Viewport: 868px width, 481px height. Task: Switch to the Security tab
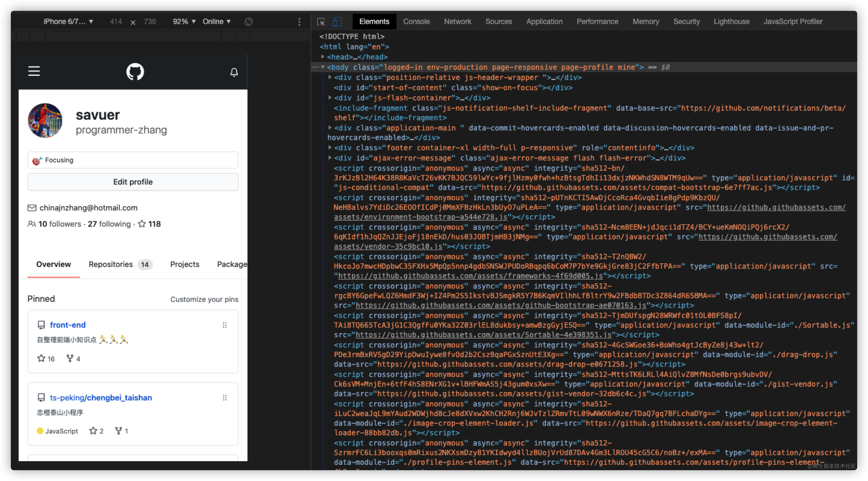686,22
